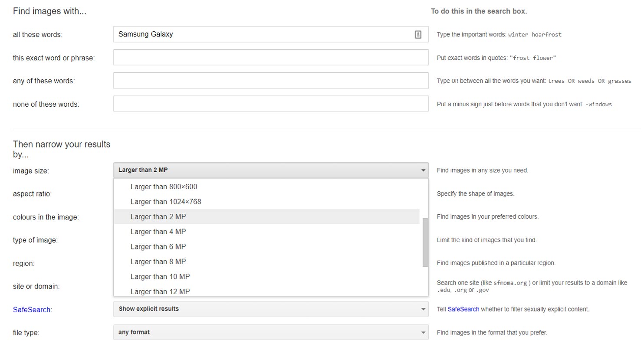Click the 'this exact word or phrase' input
This screenshot has width=644, height=347.
(x=271, y=57)
